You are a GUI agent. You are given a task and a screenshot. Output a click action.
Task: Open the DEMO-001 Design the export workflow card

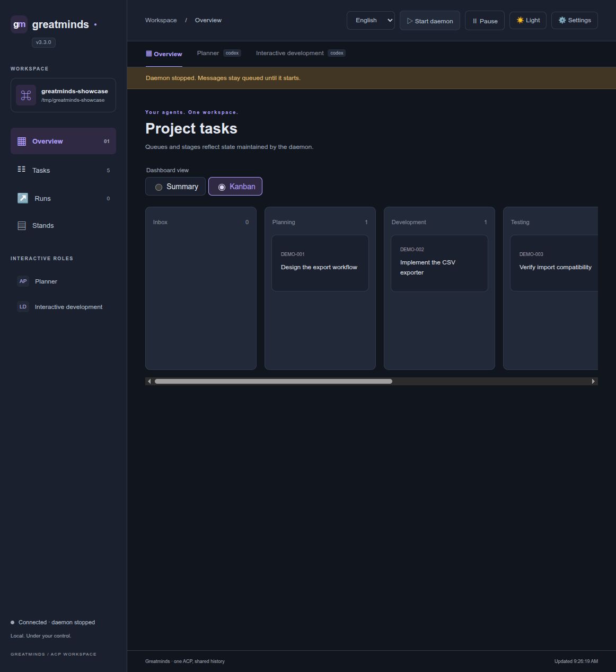click(320, 263)
